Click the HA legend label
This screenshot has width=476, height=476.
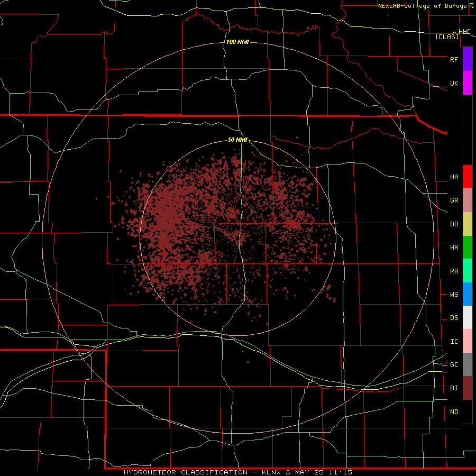click(x=454, y=177)
